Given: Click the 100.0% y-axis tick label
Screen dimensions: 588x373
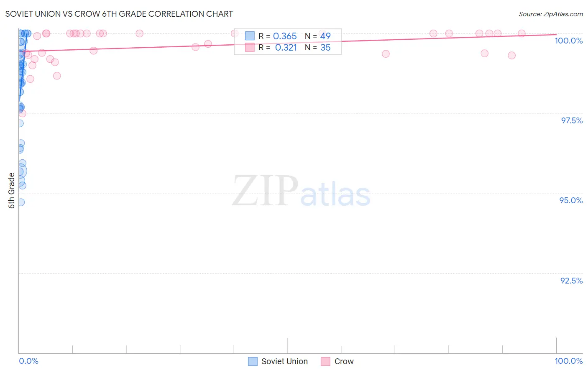Looking at the screenshot, I should coord(569,41).
